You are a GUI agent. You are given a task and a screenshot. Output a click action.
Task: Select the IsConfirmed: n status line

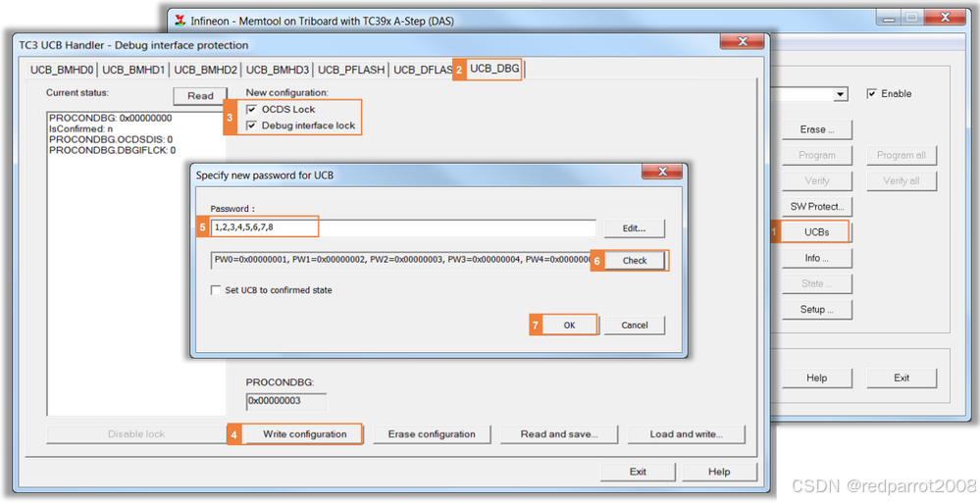pyautogui.click(x=81, y=128)
